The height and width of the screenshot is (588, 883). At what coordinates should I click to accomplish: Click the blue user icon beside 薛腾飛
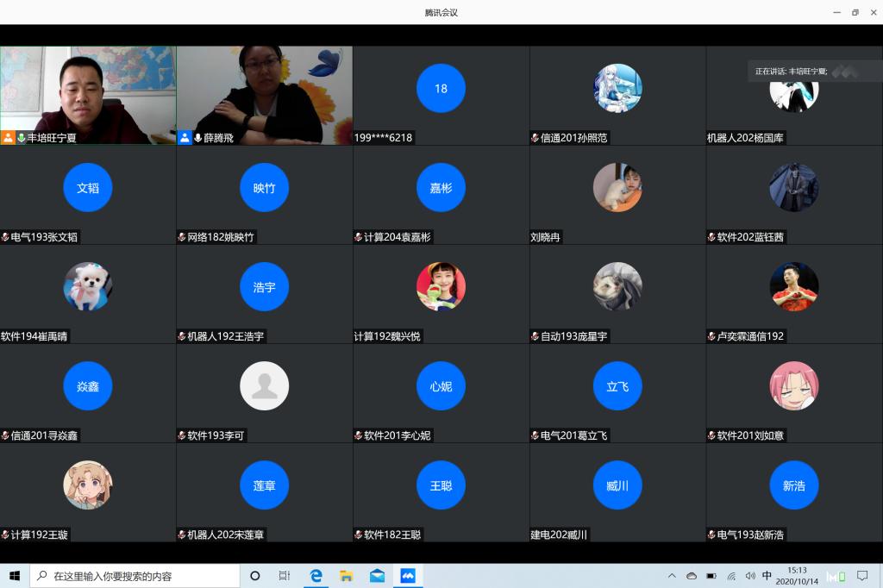click(x=185, y=138)
